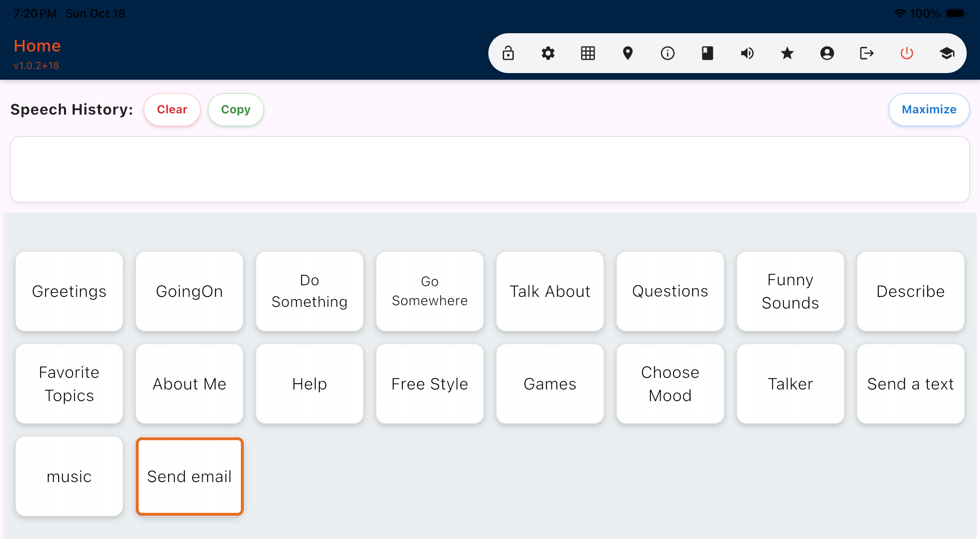Click the version label v1.0.2+18
This screenshot has height=539, width=980.
tap(36, 66)
